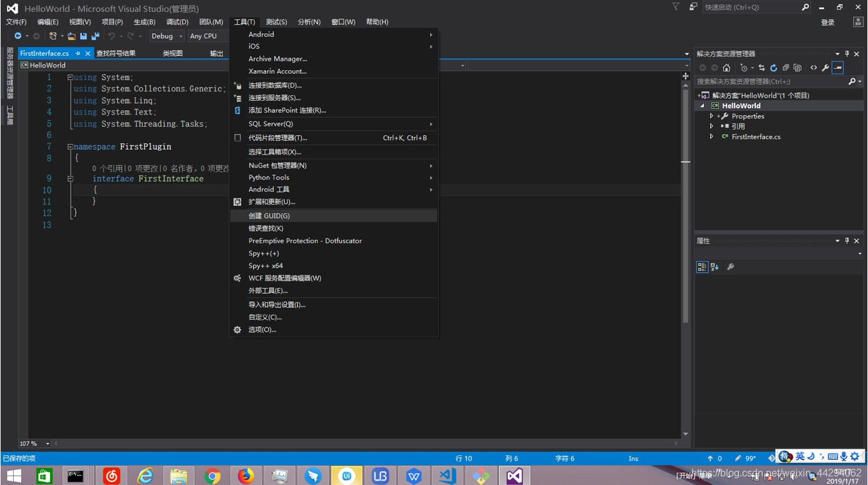Expand the 引用 references node
The height and width of the screenshot is (485, 868).
[711, 126]
